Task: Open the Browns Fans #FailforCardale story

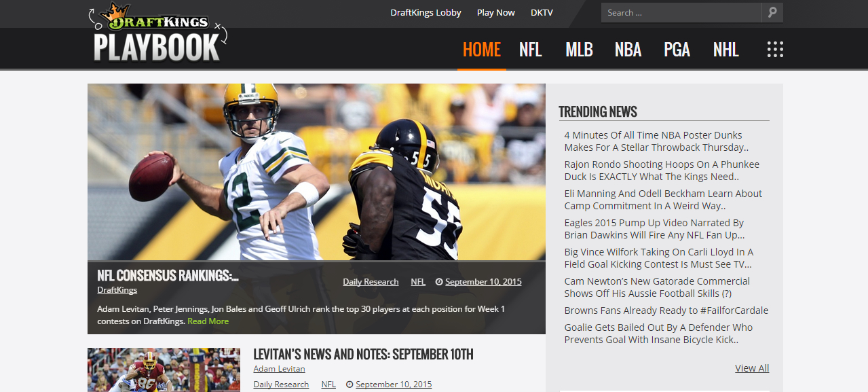Action: coord(666,310)
